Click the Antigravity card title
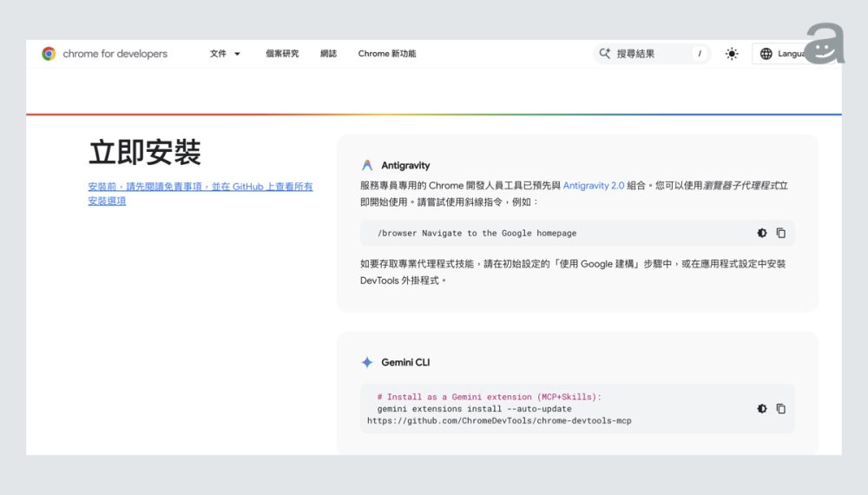Viewport: 868px width, 495px height. coord(405,165)
